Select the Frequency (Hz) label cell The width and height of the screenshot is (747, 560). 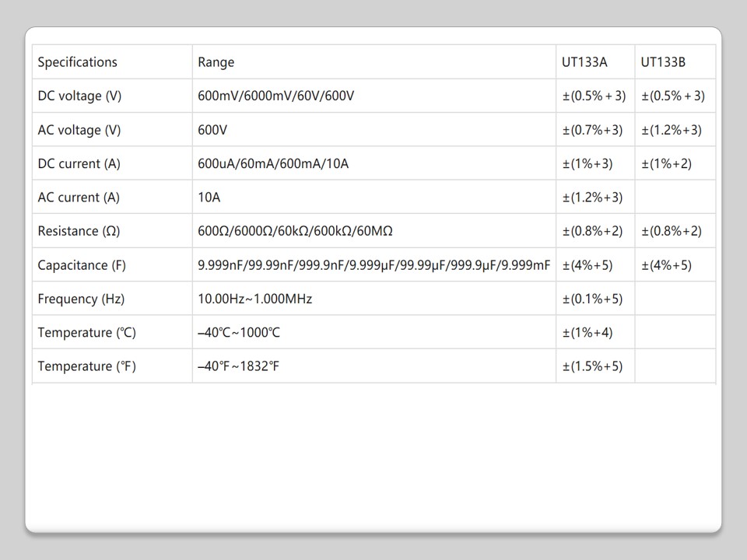81,299
